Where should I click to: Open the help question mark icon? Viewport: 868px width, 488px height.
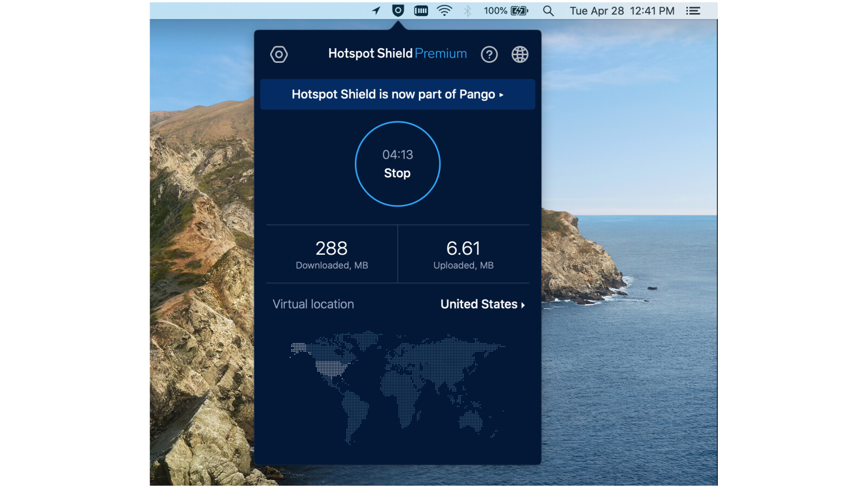pyautogui.click(x=489, y=54)
